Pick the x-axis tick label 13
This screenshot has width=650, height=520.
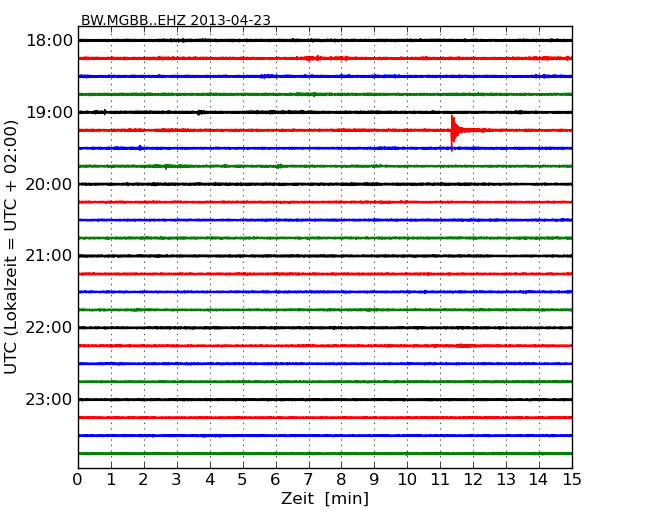[x=506, y=480]
